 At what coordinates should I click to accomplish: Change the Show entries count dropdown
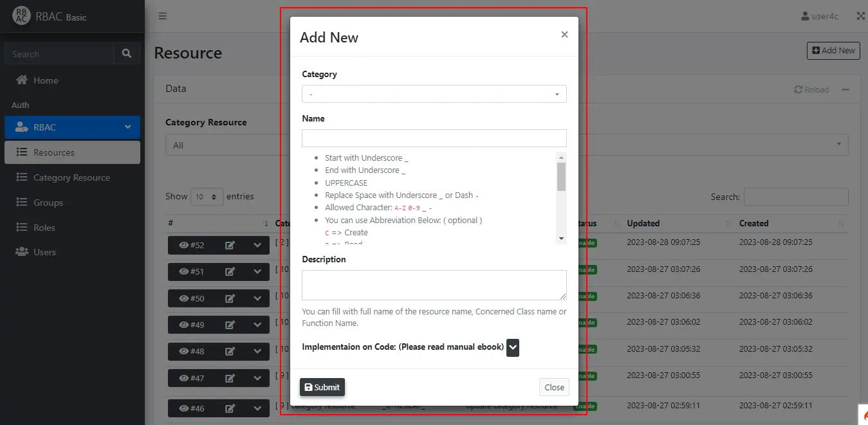(207, 197)
